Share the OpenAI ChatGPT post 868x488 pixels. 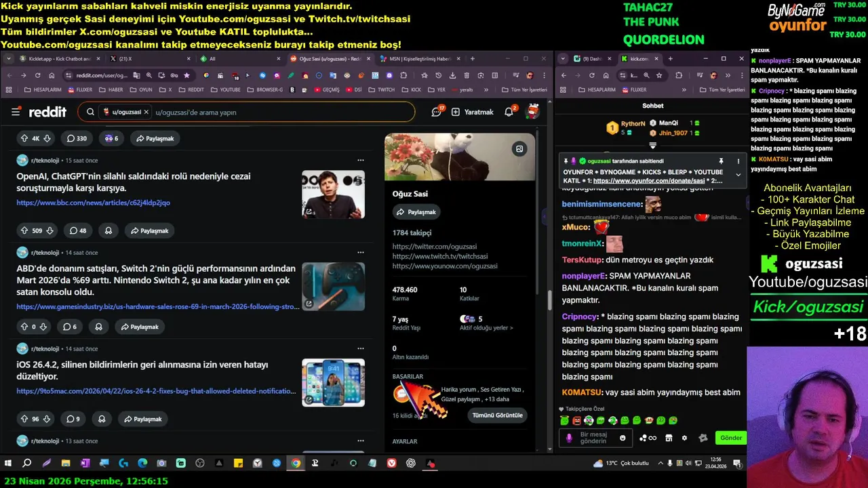pyautogui.click(x=149, y=230)
